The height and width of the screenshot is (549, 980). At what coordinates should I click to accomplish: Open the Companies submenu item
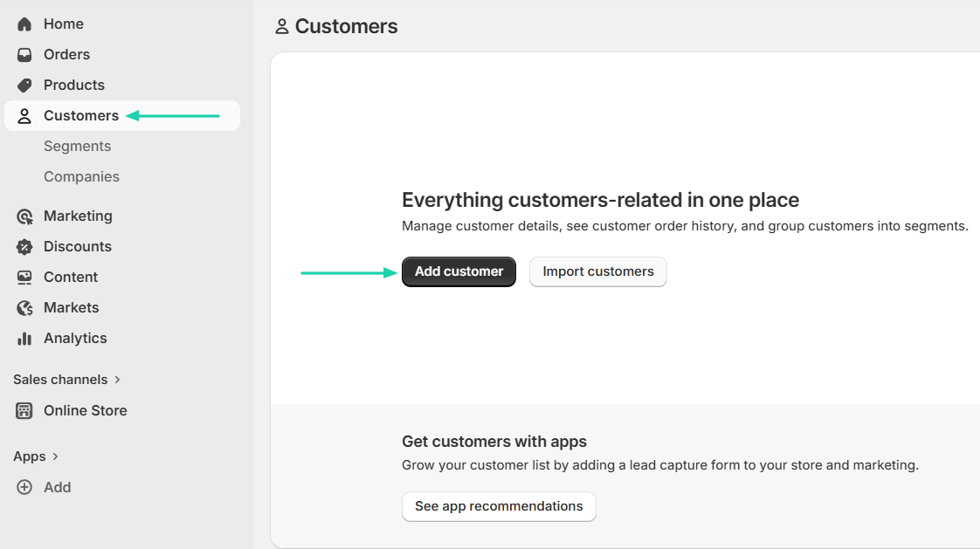[x=81, y=177]
